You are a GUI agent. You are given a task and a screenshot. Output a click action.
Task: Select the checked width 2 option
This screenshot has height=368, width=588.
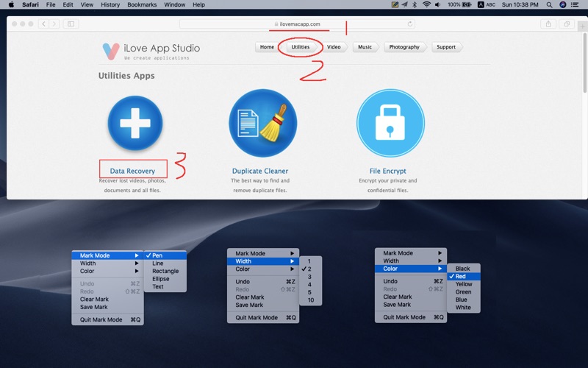(310, 269)
